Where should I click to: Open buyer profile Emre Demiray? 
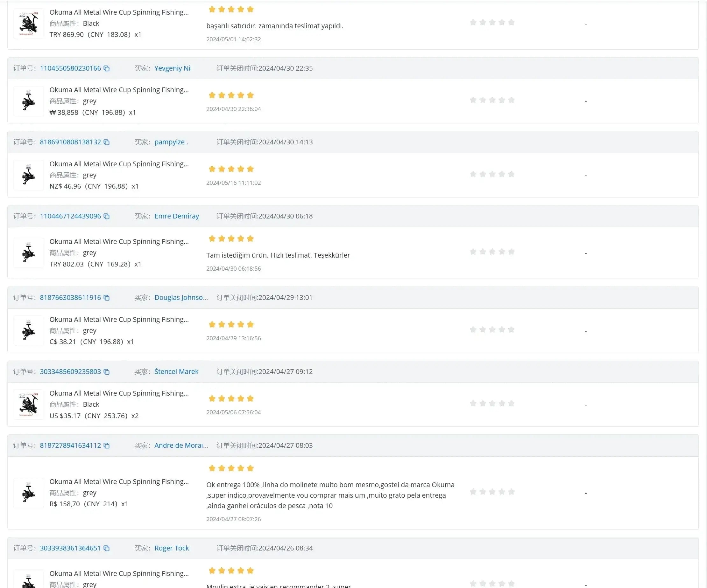coord(176,216)
